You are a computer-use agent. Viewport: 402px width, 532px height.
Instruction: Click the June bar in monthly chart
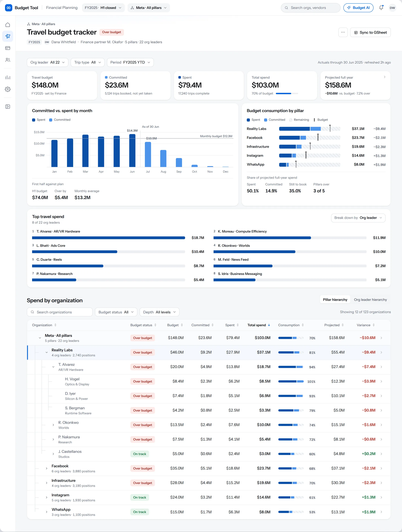tap(132, 151)
